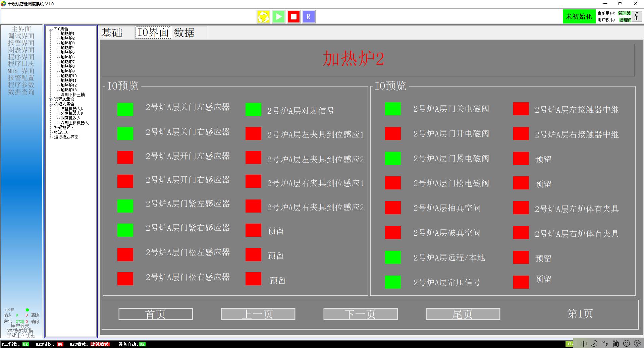The width and height of the screenshot is (644, 348).
Task: Select 加热炉1 in the PLC tree
Action: tap(67, 34)
